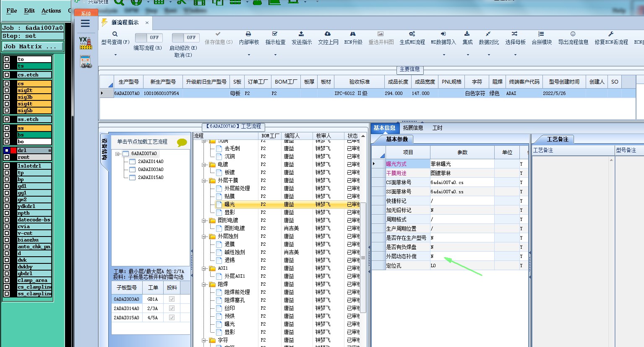This screenshot has height=347, width=644.
Task: Click the 碱性蚀刻 document icon
Action: (219, 252)
